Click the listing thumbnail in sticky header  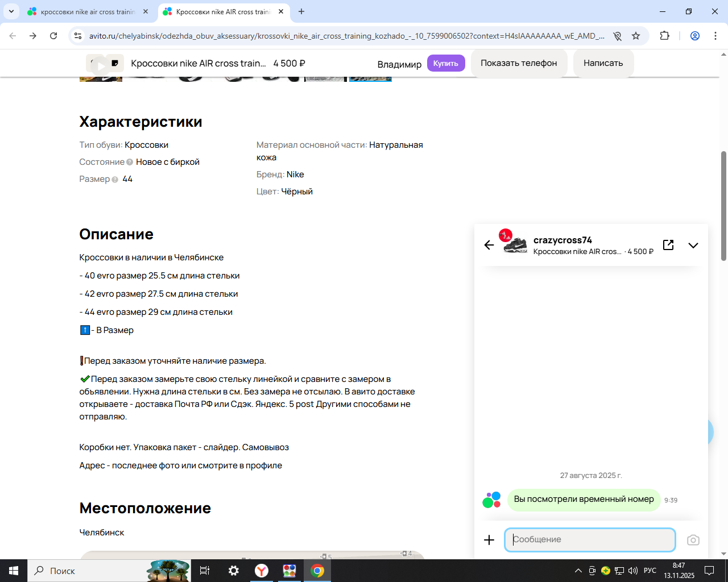coord(105,64)
